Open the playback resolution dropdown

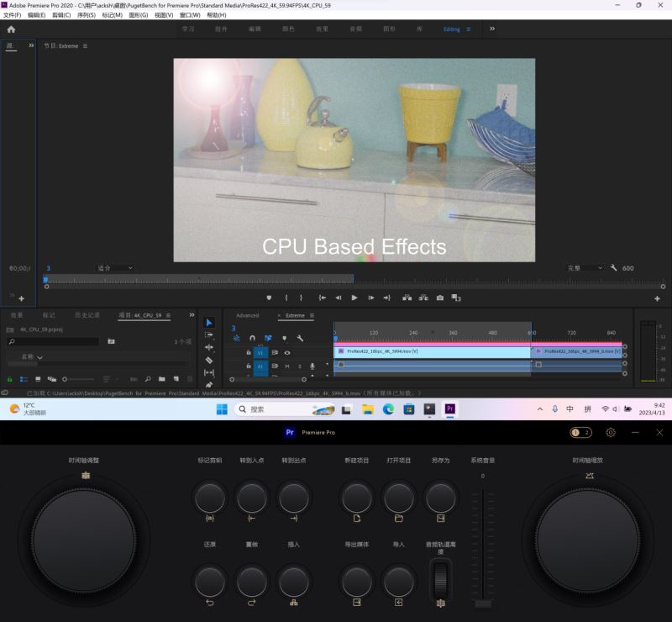[x=585, y=267]
